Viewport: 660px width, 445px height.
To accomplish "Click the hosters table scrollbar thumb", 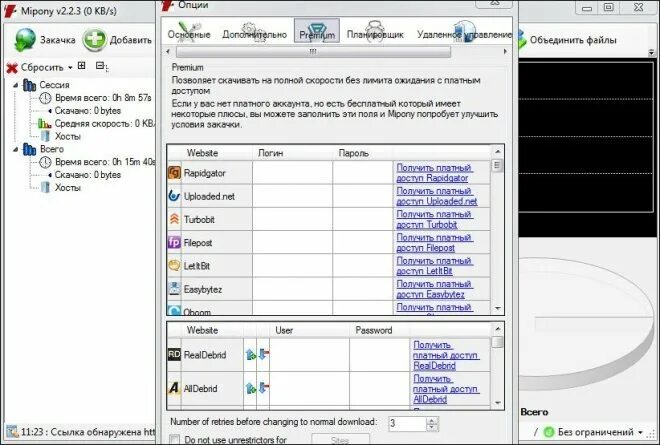I will click(x=497, y=165).
